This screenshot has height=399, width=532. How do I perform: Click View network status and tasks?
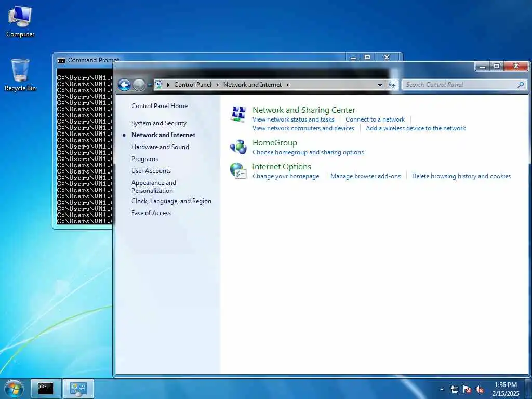[x=293, y=119]
